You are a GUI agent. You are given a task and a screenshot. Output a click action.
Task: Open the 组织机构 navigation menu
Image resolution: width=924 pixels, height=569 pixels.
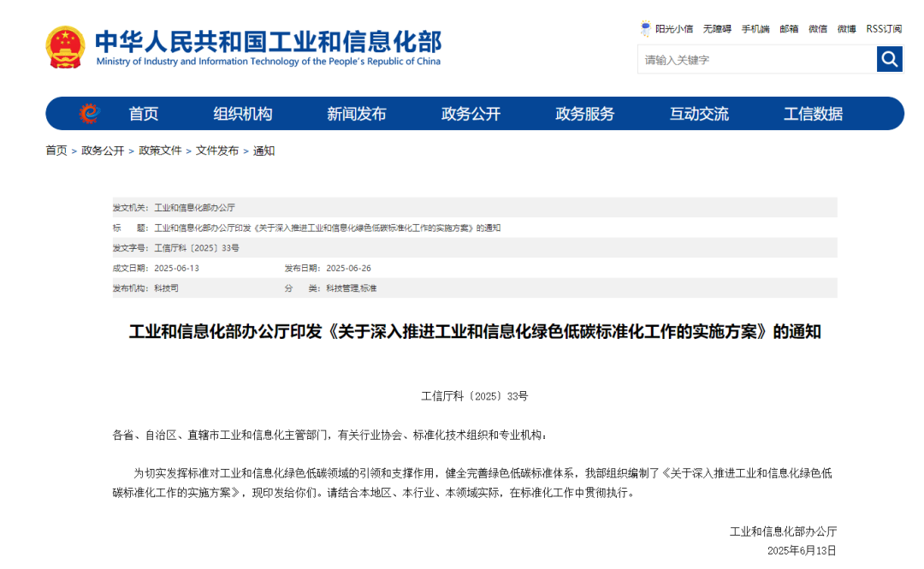[x=243, y=114]
